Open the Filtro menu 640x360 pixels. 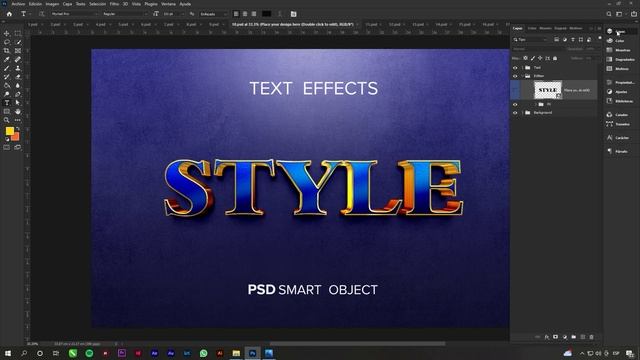pyautogui.click(x=114, y=4)
